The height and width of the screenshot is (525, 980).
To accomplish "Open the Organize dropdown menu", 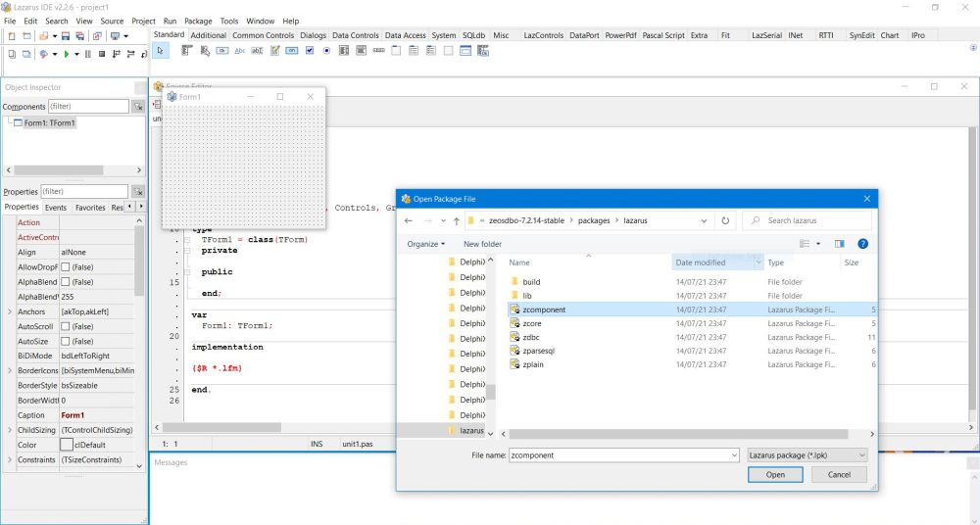I will click(x=425, y=244).
